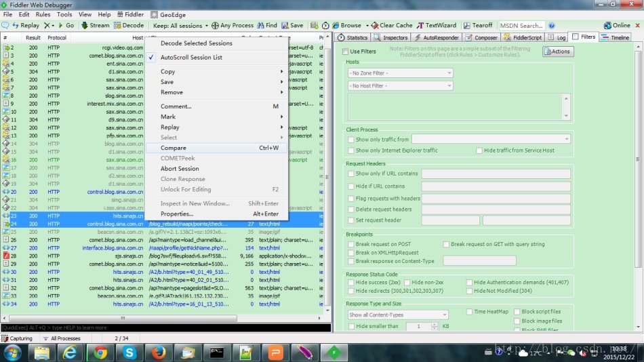Open the traffic-from process dropdown

(491, 139)
